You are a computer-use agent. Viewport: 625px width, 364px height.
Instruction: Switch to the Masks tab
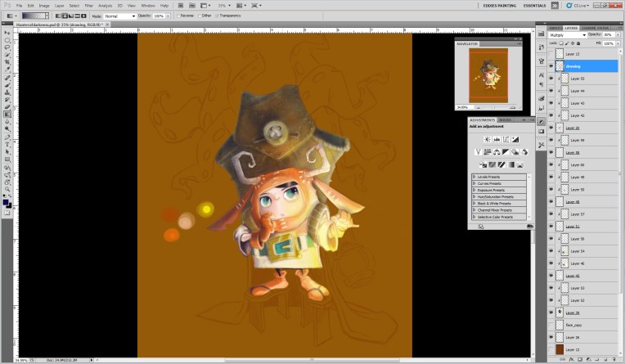(505, 119)
